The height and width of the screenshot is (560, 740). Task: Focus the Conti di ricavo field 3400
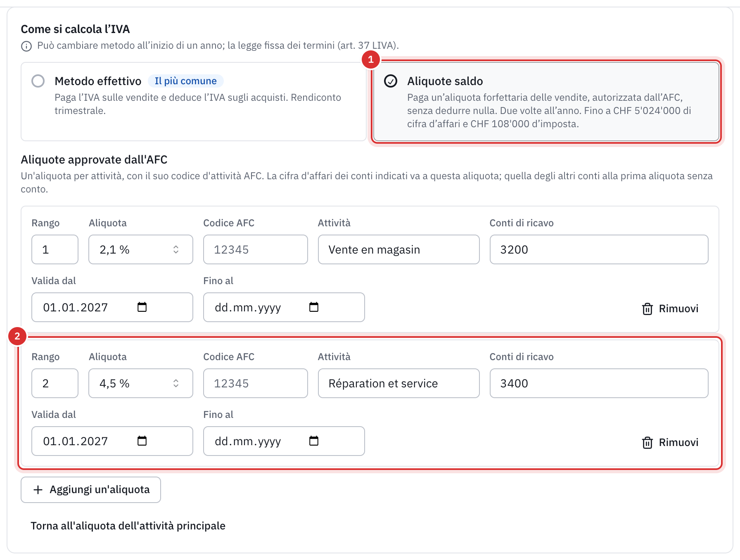coord(599,383)
